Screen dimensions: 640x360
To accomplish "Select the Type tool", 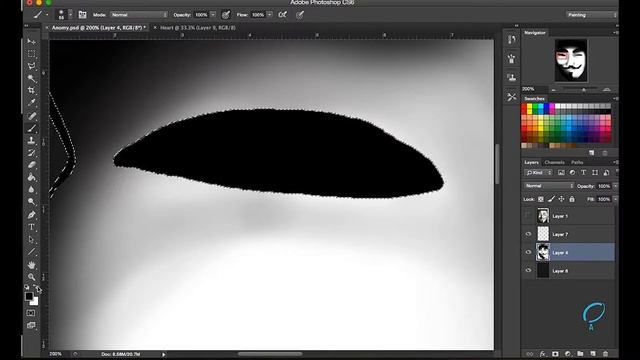I will [31, 227].
